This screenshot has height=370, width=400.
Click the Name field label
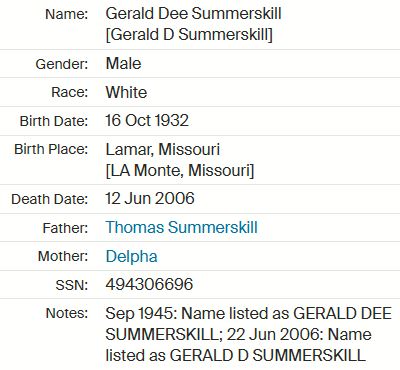point(67,14)
